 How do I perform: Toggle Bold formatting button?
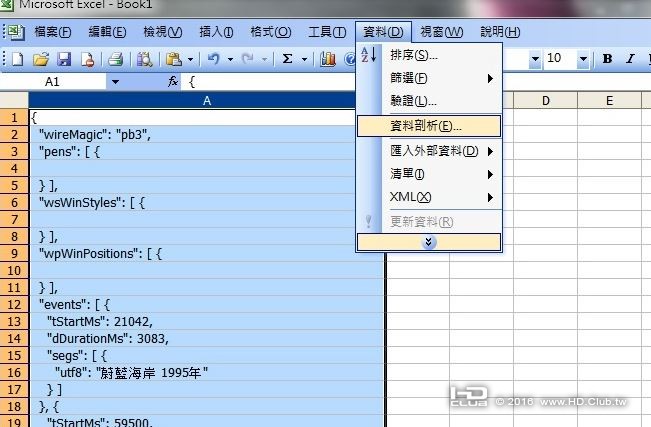click(607, 59)
